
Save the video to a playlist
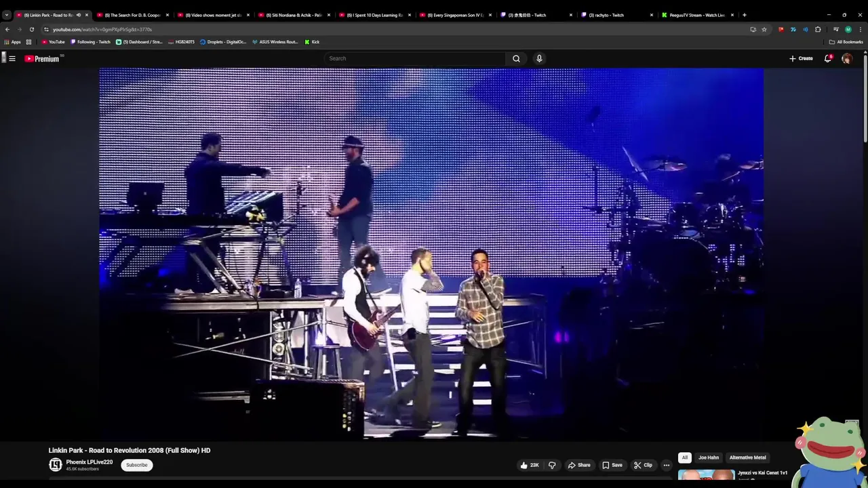click(612, 465)
